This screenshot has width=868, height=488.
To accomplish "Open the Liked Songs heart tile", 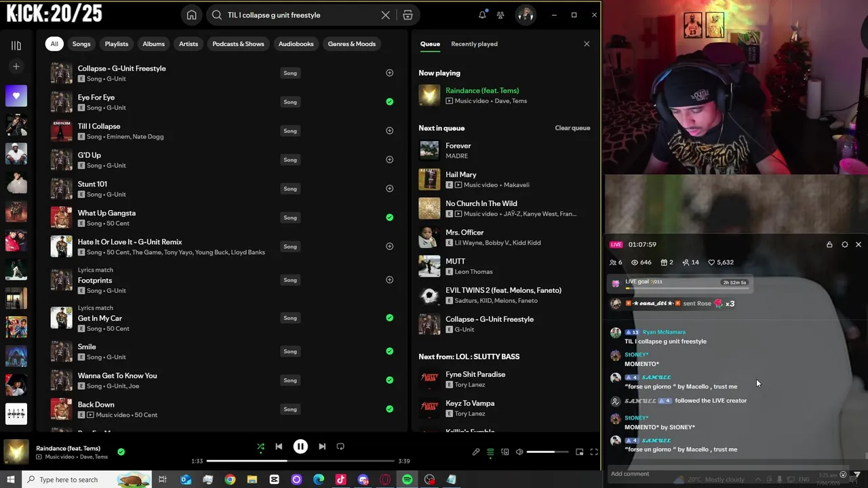I will point(16,96).
